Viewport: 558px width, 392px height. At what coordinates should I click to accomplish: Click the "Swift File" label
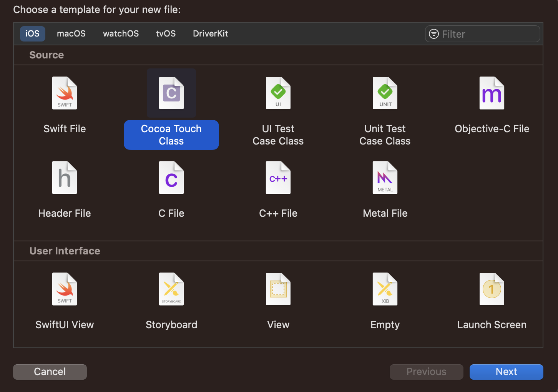(65, 129)
